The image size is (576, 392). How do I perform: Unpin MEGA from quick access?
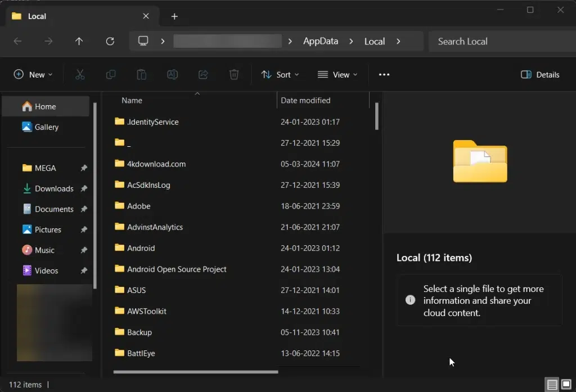click(x=84, y=168)
